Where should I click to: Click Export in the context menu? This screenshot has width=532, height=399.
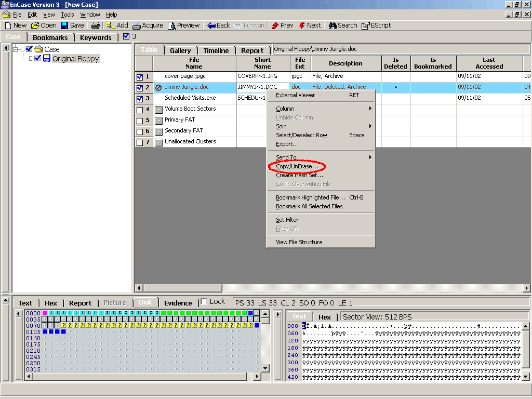click(x=321, y=144)
